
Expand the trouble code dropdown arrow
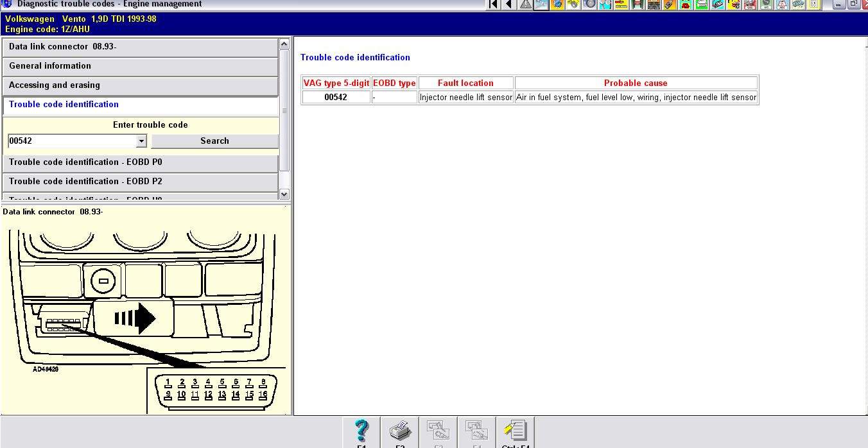(x=141, y=141)
